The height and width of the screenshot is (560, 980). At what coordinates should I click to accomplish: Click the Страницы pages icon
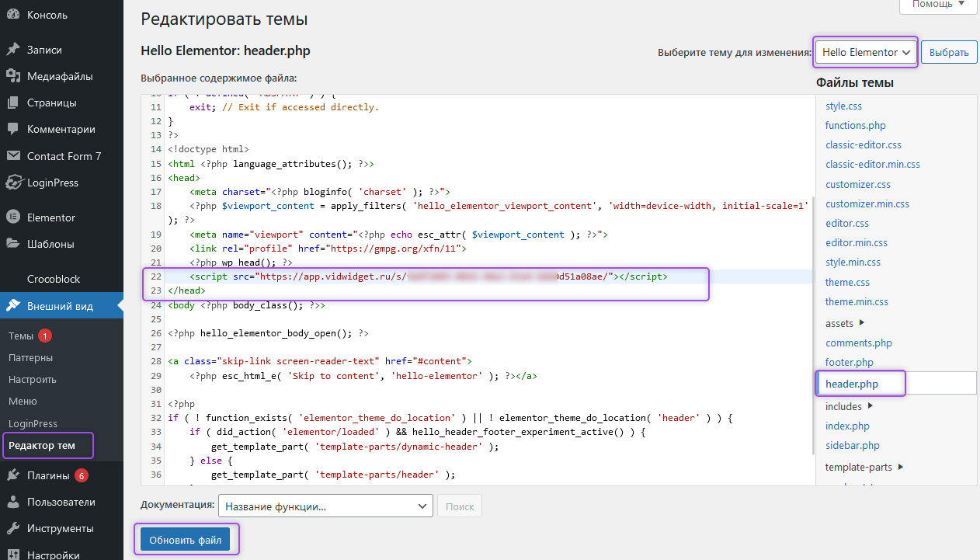pyautogui.click(x=13, y=103)
